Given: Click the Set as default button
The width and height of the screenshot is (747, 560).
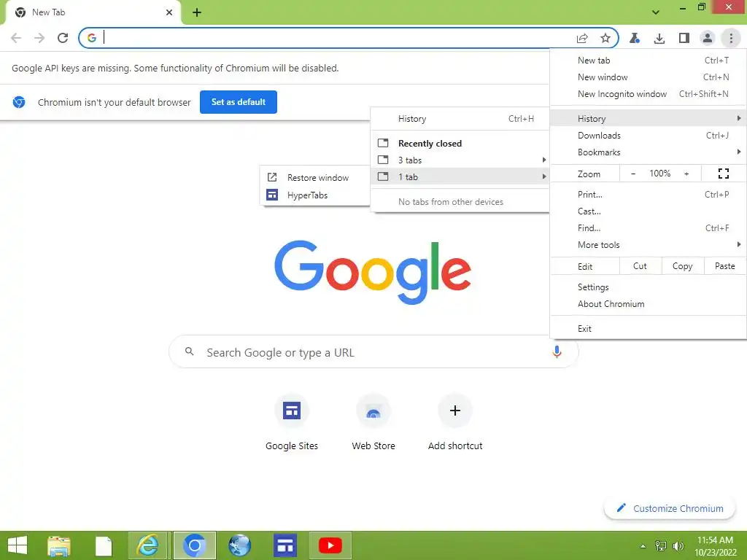Looking at the screenshot, I should click(x=239, y=102).
